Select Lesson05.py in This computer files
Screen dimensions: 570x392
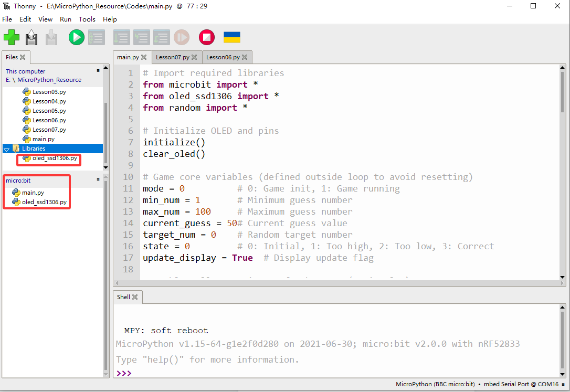[49, 111]
